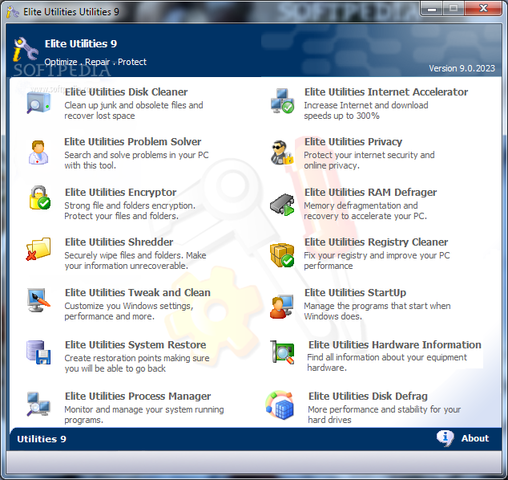The width and height of the screenshot is (508, 480).
Task: Maximize the Elite Utilities window
Action: [453, 9]
